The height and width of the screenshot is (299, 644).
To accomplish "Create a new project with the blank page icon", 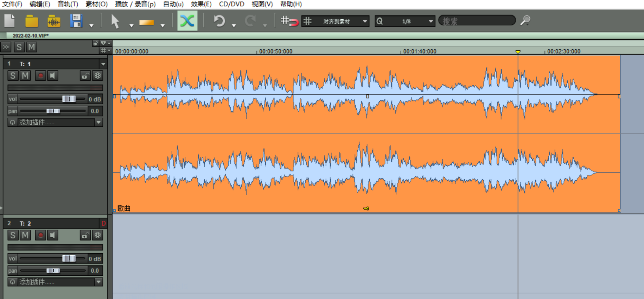I will pos(9,21).
